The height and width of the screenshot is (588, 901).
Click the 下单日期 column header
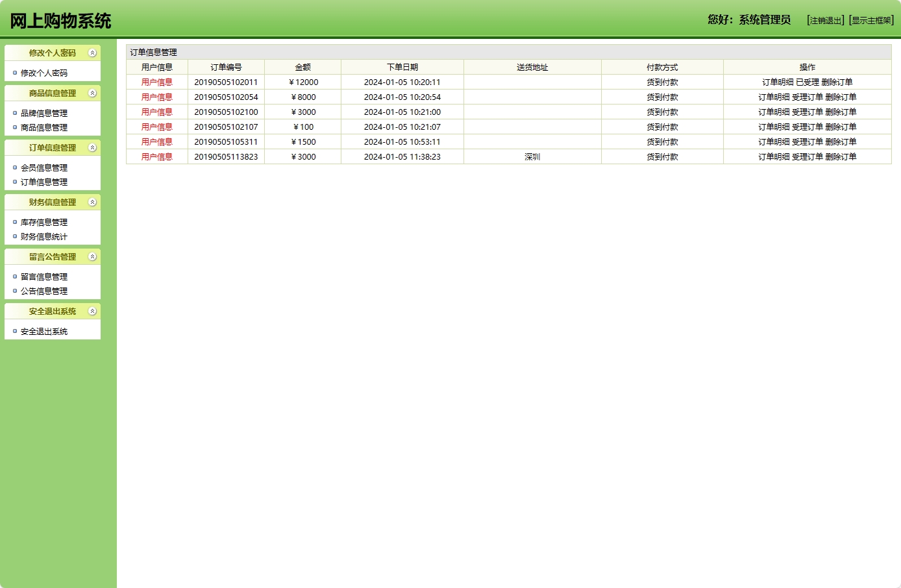(402, 67)
